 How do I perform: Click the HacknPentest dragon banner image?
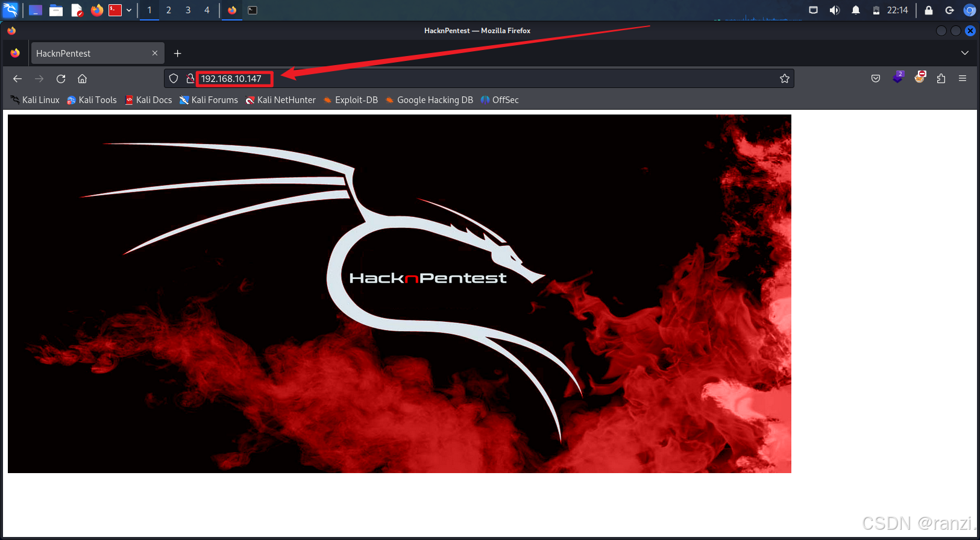click(400, 294)
